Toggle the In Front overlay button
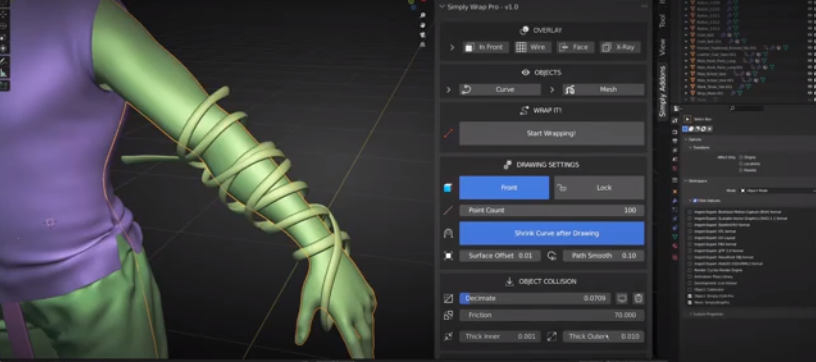 tap(486, 47)
